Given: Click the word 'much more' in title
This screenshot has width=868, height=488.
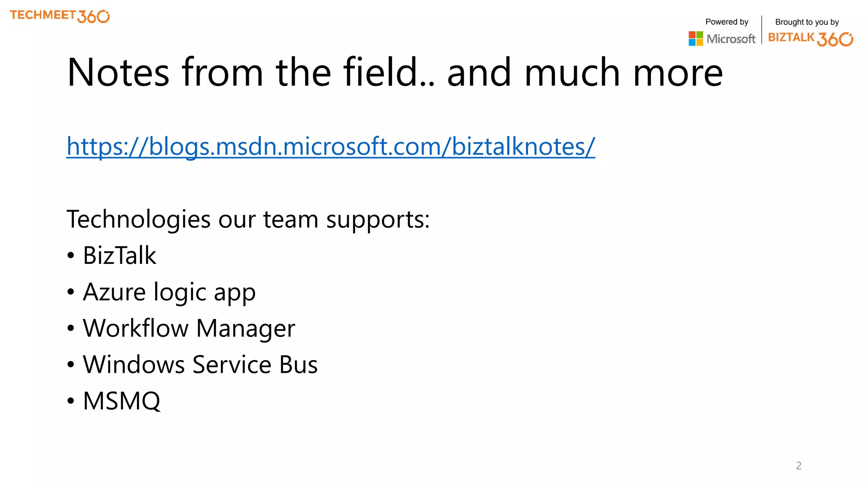Looking at the screenshot, I should [623, 72].
